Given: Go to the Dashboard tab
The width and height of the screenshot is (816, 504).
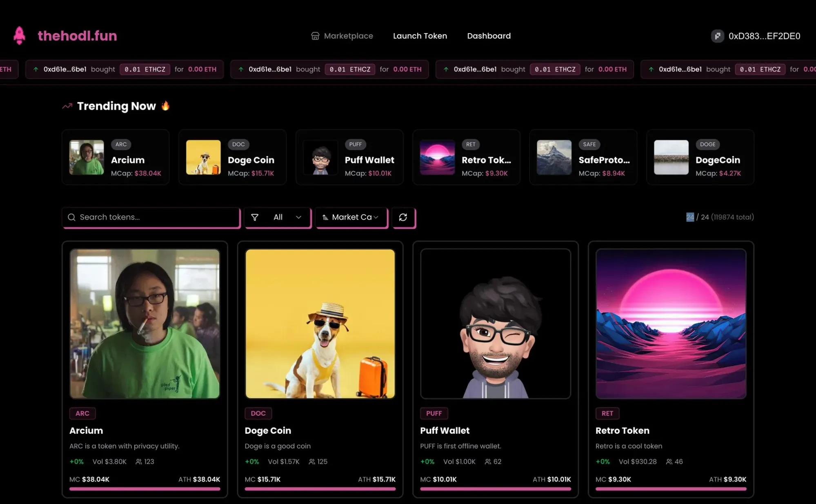Looking at the screenshot, I should click(x=489, y=36).
